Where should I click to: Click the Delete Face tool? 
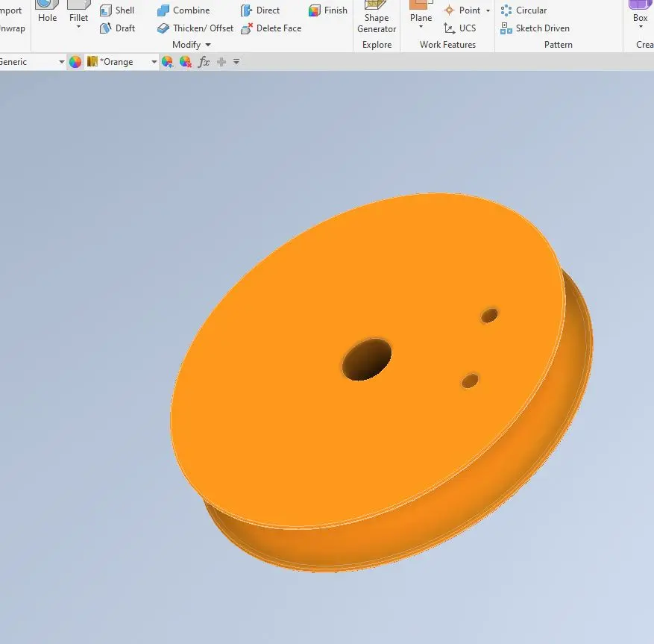(x=247, y=28)
